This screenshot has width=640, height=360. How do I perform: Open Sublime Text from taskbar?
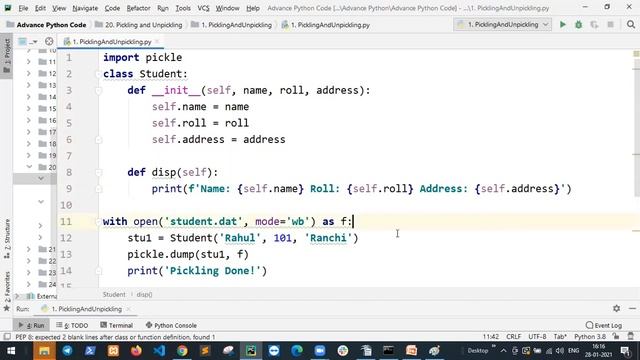tap(205, 351)
